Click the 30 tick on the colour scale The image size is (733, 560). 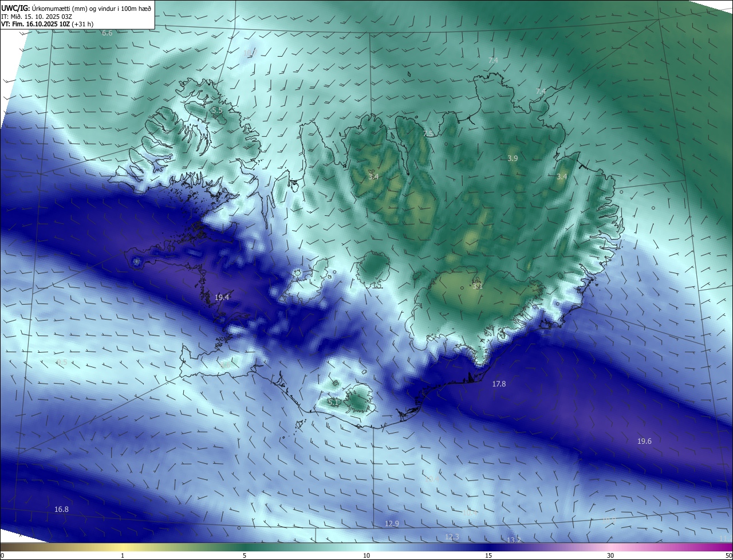(x=610, y=555)
